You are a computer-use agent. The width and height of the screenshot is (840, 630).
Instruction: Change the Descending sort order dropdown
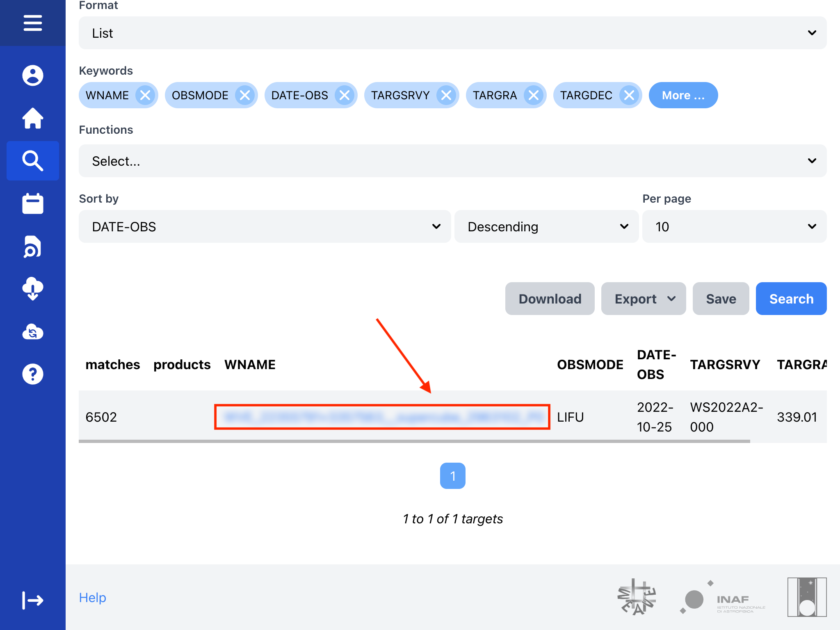point(547,226)
